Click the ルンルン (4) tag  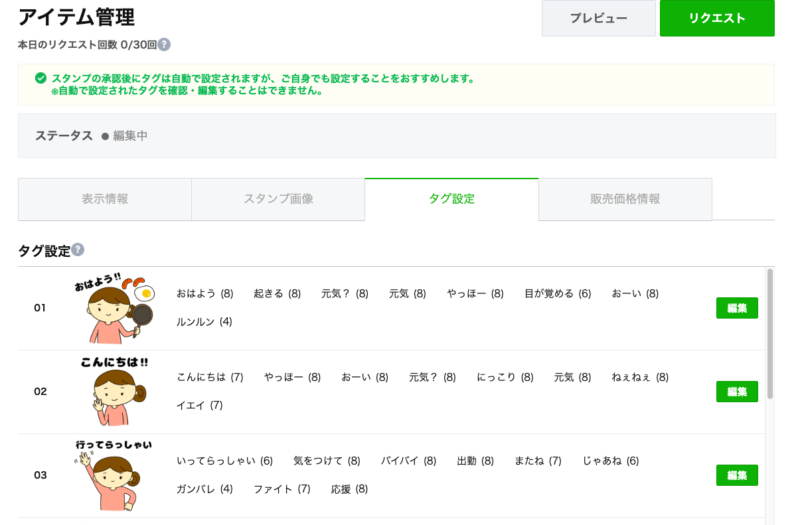(204, 321)
